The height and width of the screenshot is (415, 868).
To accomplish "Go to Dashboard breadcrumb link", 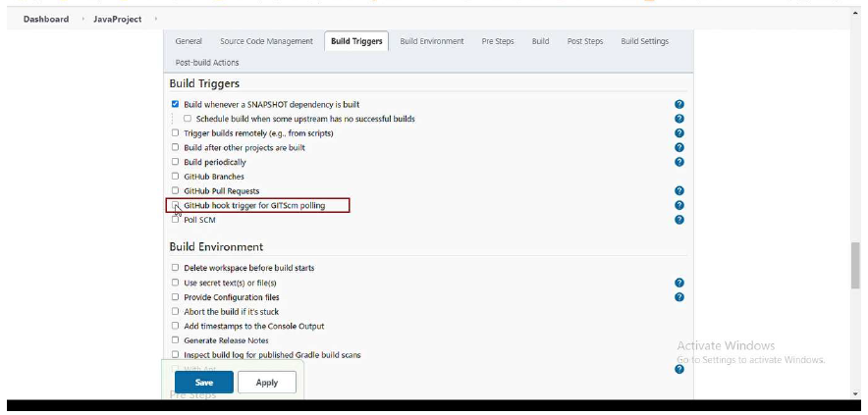I will click(46, 19).
